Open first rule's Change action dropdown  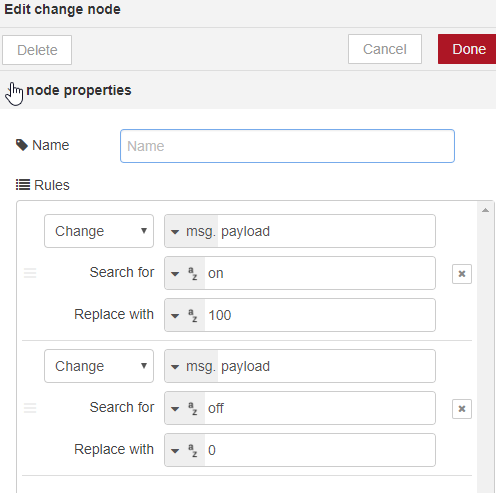pyautogui.click(x=99, y=231)
